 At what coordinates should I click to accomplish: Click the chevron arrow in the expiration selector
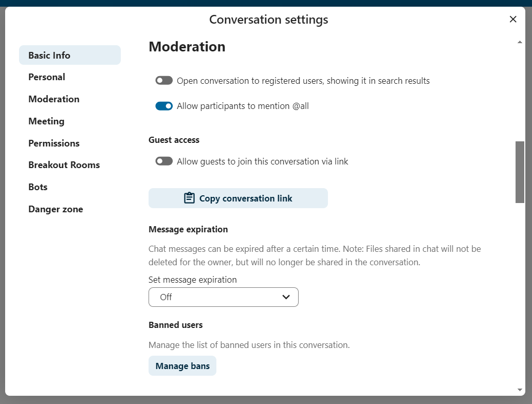pos(286,297)
